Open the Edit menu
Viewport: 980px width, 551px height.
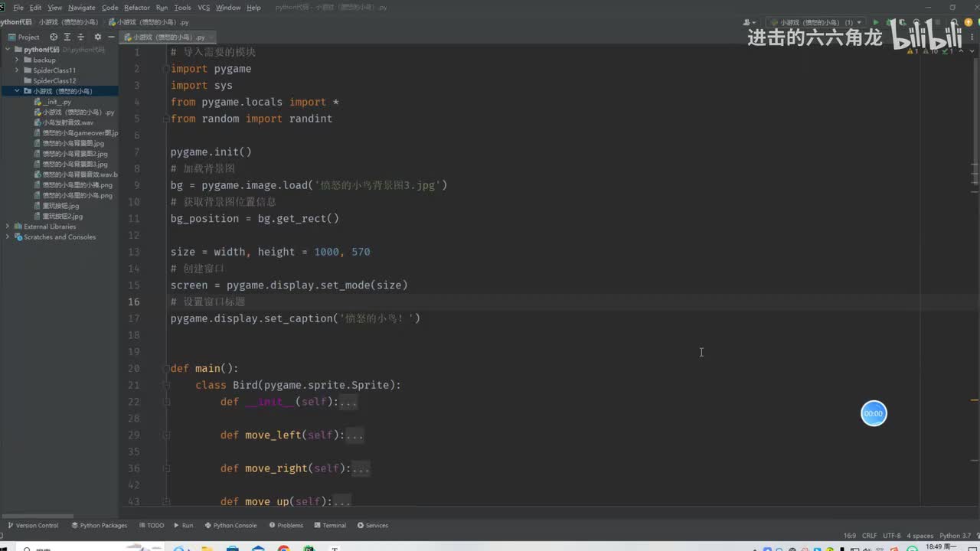click(35, 8)
